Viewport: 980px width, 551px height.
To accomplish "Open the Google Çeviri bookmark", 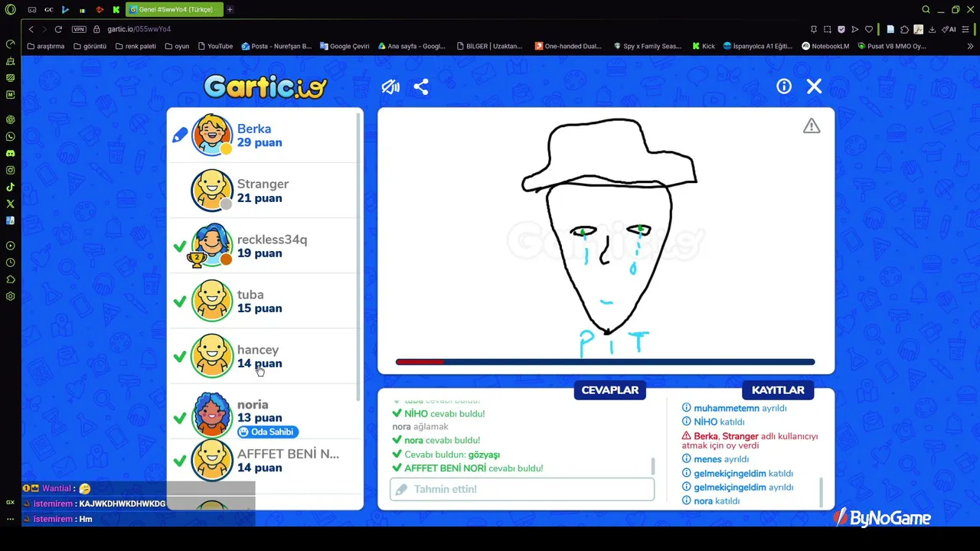I will coord(345,46).
